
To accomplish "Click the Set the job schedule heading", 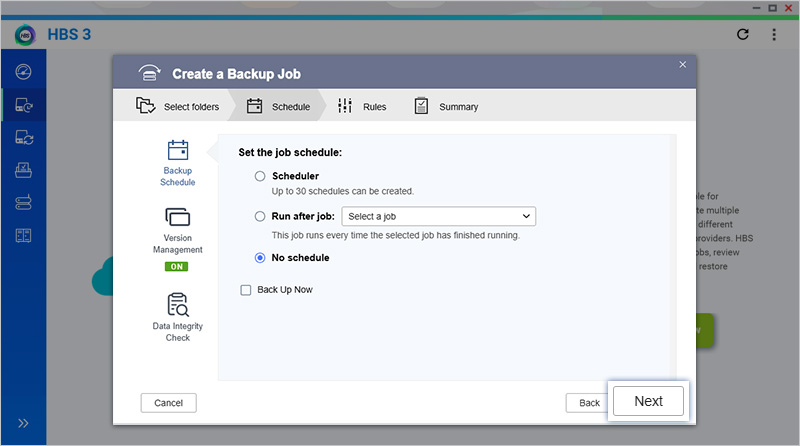I will [x=290, y=152].
